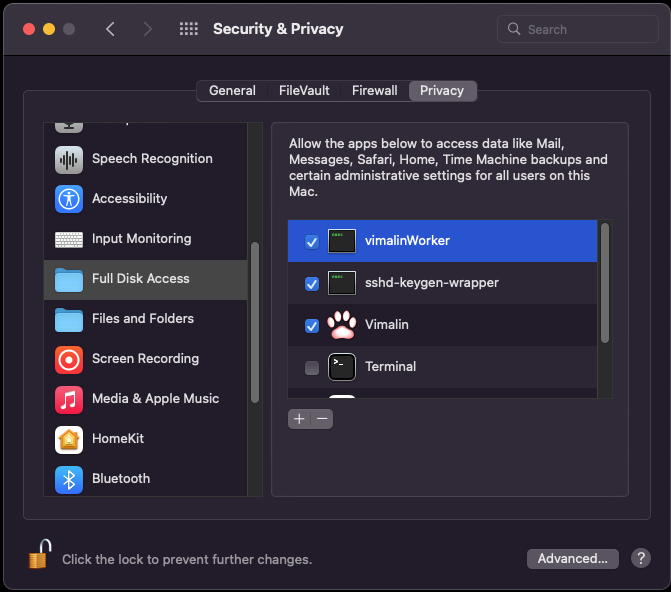671x592 pixels.
Task: Click the Accessibility figure icon
Action: (x=69, y=199)
